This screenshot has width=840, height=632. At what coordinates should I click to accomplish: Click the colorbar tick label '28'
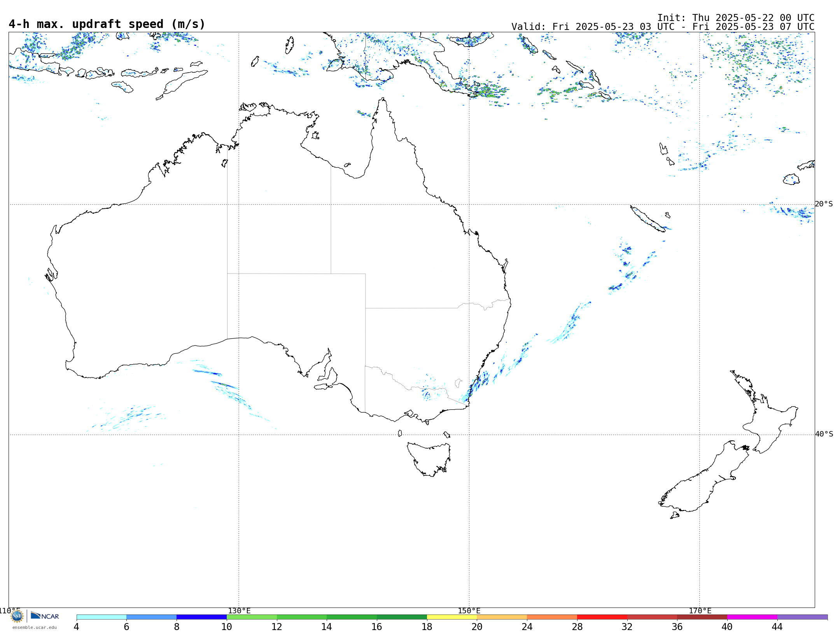tap(577, 627)
